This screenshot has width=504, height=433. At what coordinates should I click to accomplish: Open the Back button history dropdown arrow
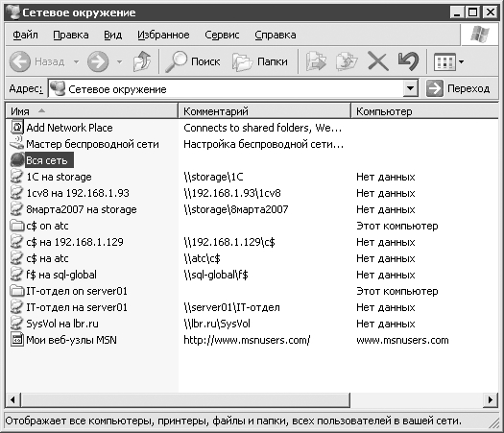[x=76, y=61]
